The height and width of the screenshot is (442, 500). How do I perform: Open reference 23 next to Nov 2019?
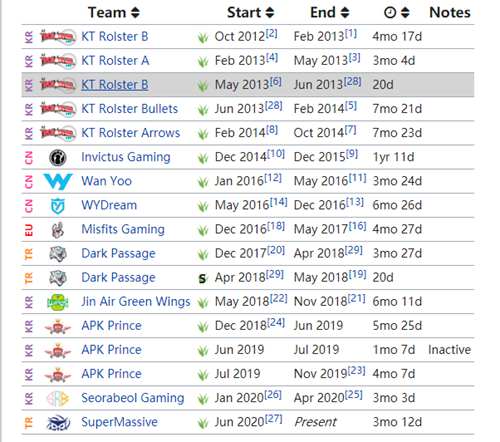tap(357, 371)
